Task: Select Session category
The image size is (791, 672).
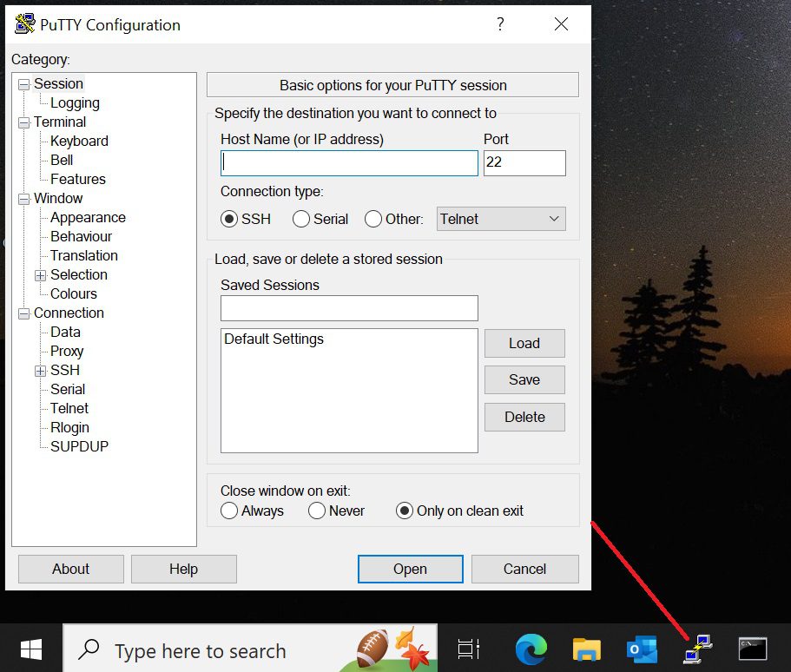Action: (58, 83)
